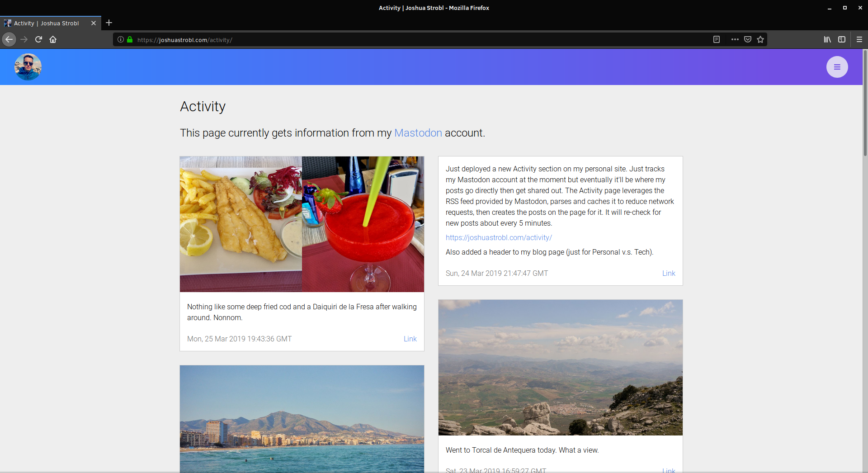This screenshot has height=473, width=868.
Task: Reload the current page
Action: pos(38,39)
